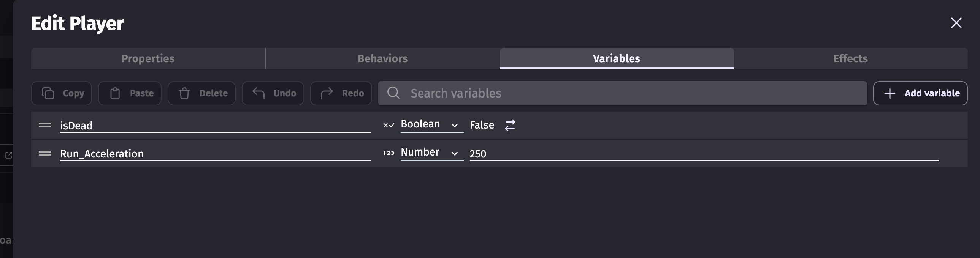Grab the Run_Acceleration row drag handle
This screenshot has width=980, height=258.
click(x=45, y=153)
